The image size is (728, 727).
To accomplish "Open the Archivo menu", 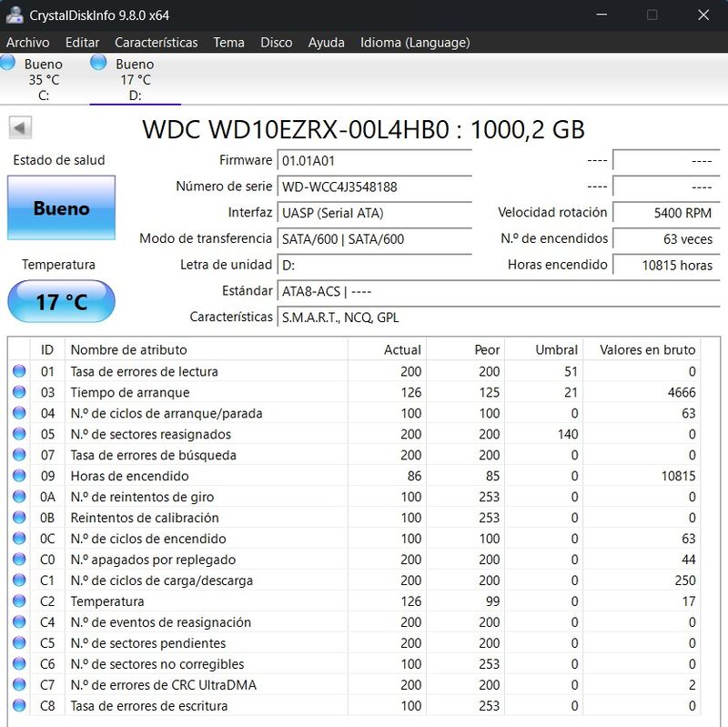I will click(28, 43).
